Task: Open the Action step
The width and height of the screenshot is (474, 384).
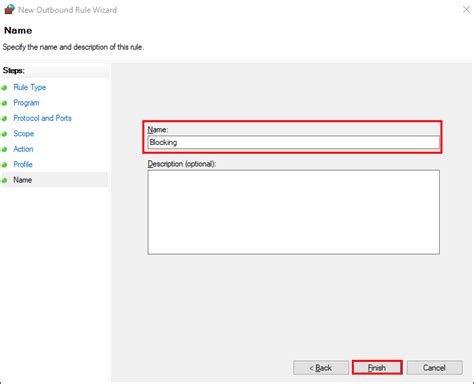Action: tap(23, 149)
